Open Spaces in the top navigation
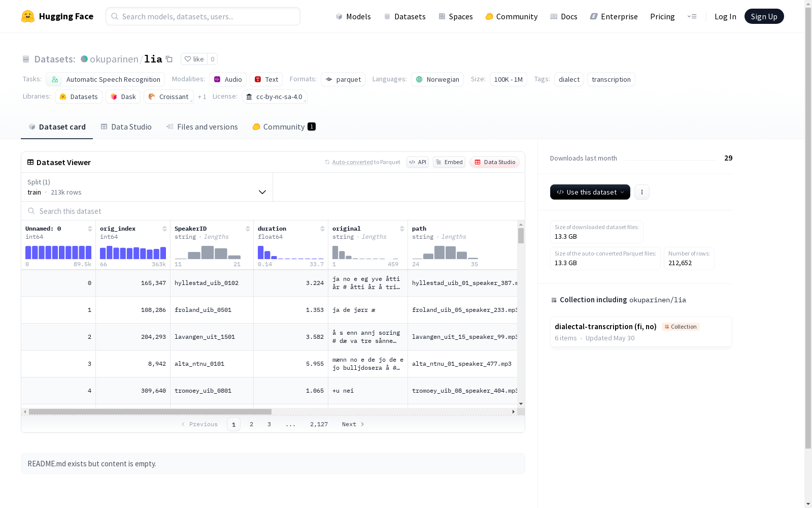The height and width of the screenshot is (508, 812). [456, 16]
